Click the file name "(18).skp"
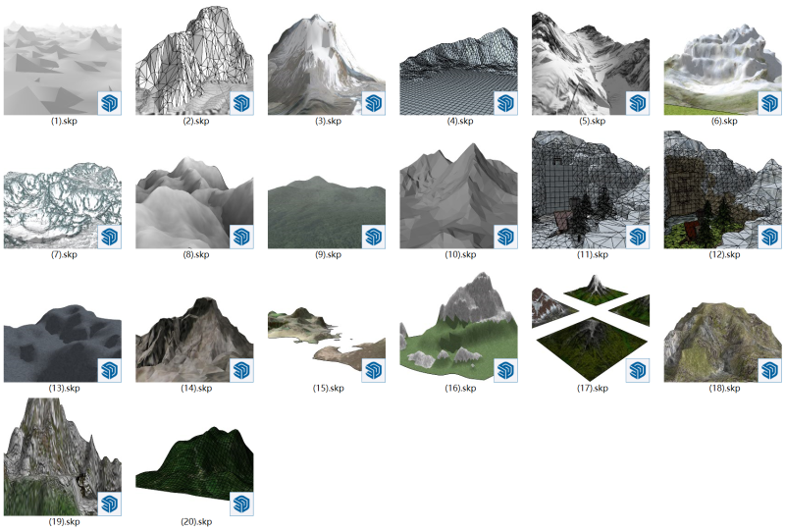Viewport: 785px width, 532px height. tap(725, 388)
